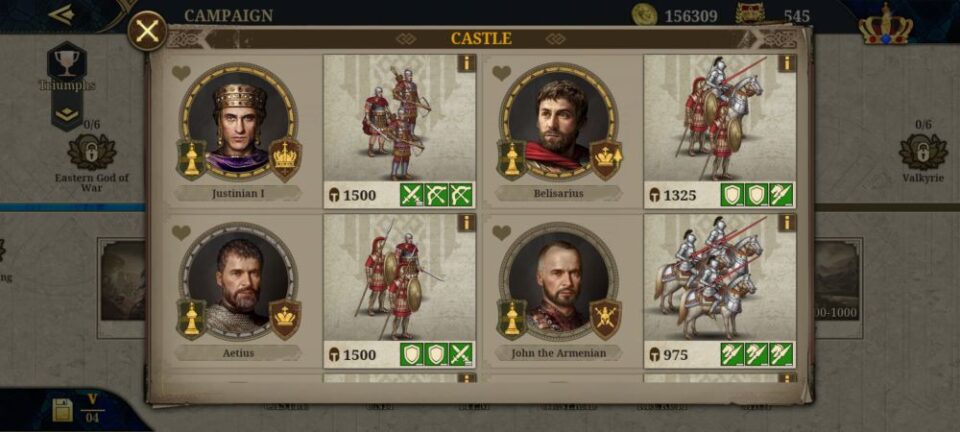
Task: Open info for Justinian I's troops
Action: coord(467,63)
